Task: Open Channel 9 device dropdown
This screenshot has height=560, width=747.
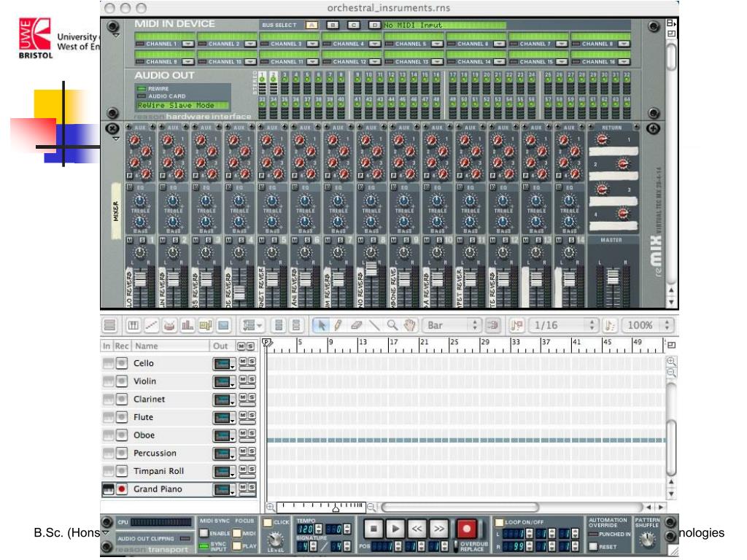Action: coord(188,62)
